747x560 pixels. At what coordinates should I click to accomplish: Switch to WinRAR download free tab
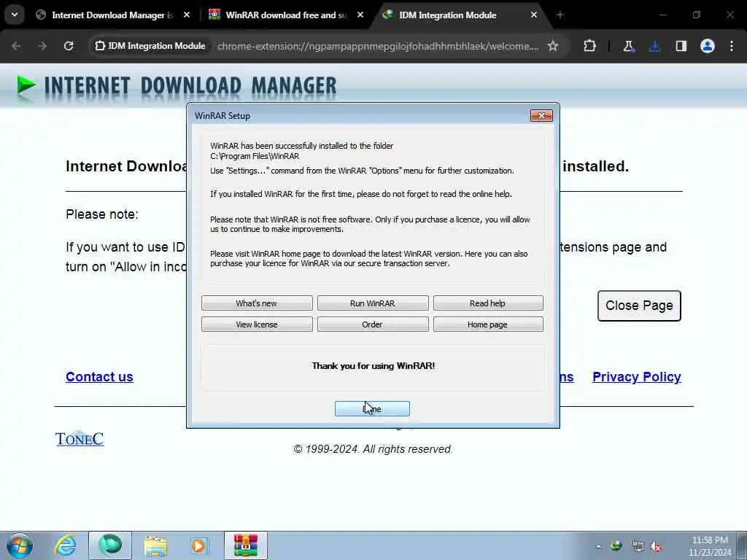click(x=286, y=15)
